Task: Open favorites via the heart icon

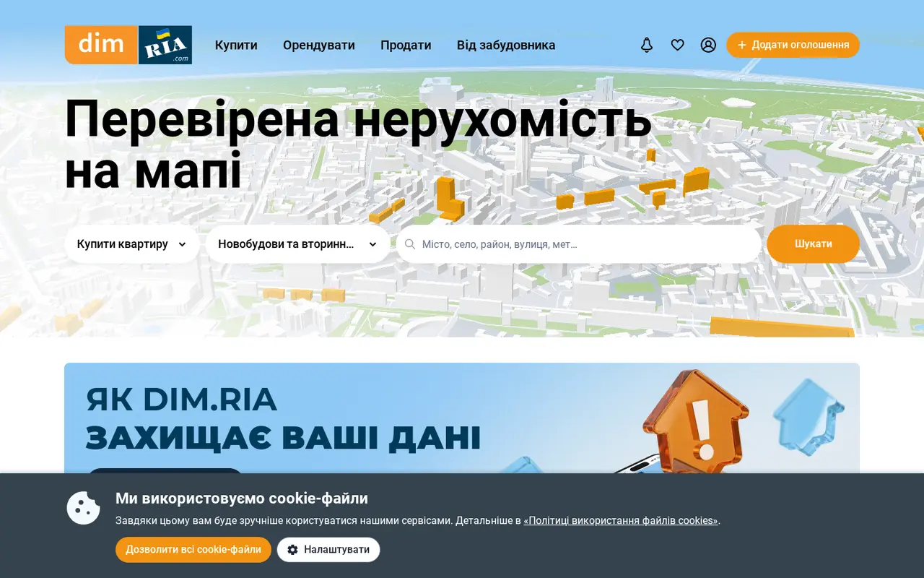Action: [x=677, y=45]
